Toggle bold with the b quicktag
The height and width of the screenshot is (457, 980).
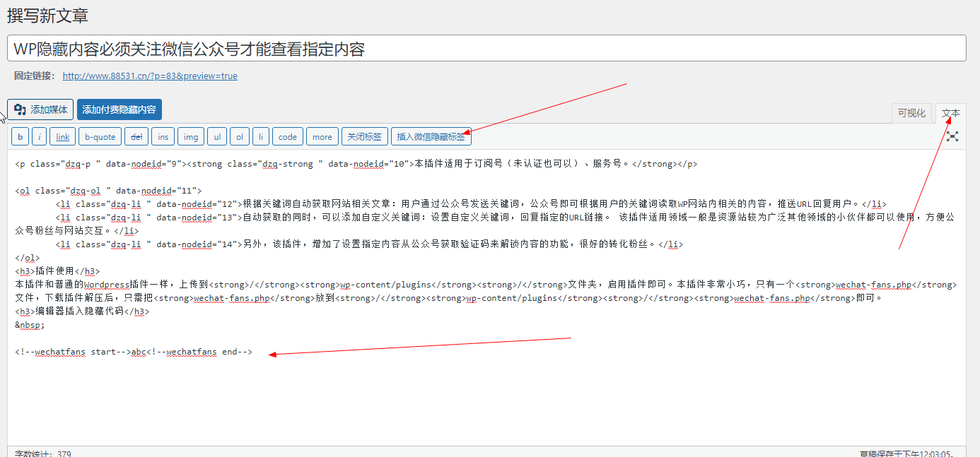[21, 136]
